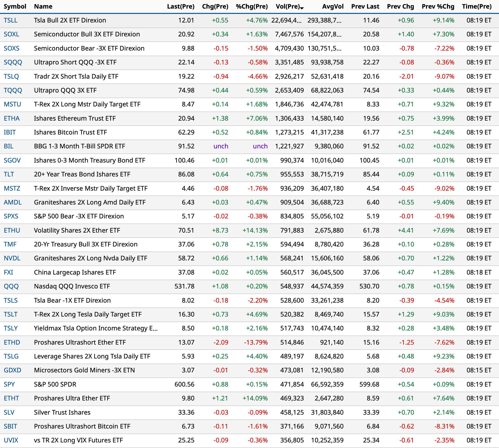Open the ETHU Volatility Shares link
This screenshot has height=448, width=499.
click(x=12, y=230)
